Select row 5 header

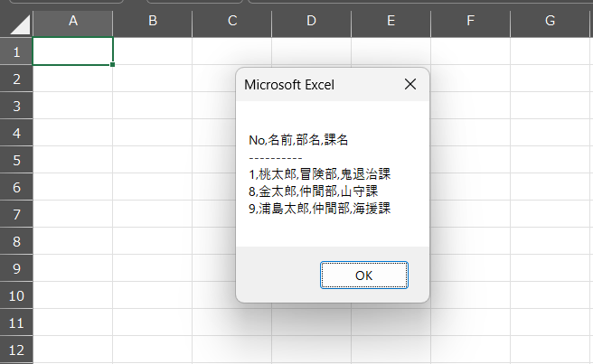16,160
